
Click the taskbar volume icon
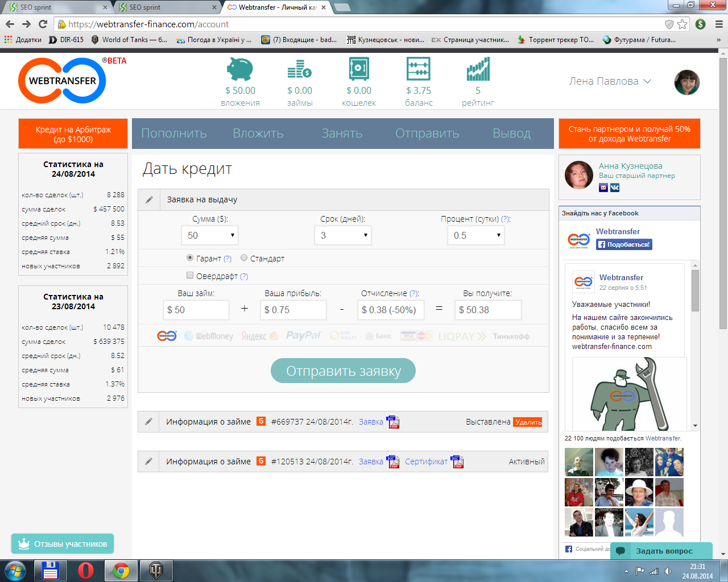point(668,571)
